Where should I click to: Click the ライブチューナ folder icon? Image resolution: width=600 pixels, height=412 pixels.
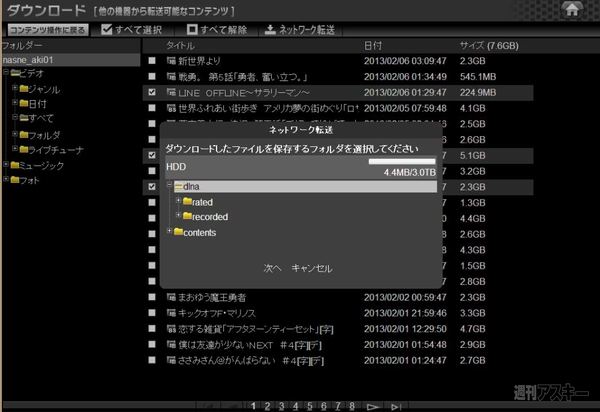point(24,150)
